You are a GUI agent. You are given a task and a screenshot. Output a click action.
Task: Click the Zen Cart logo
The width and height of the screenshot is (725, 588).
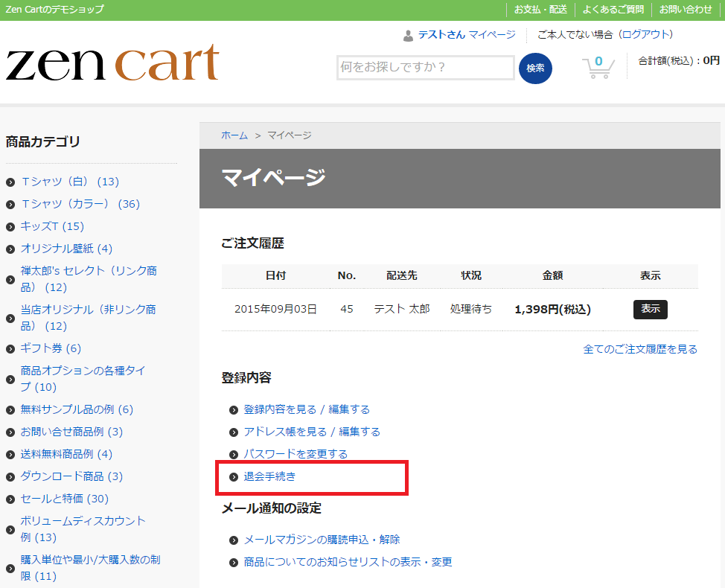pyautogui.click(x=112, y=63)
